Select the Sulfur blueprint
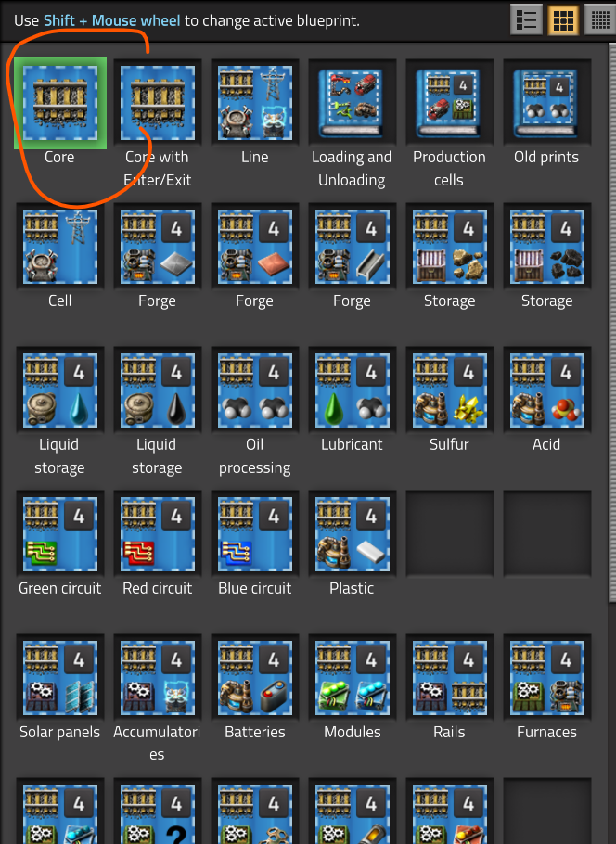Screen dimensions: 616x844 point(450,390)
